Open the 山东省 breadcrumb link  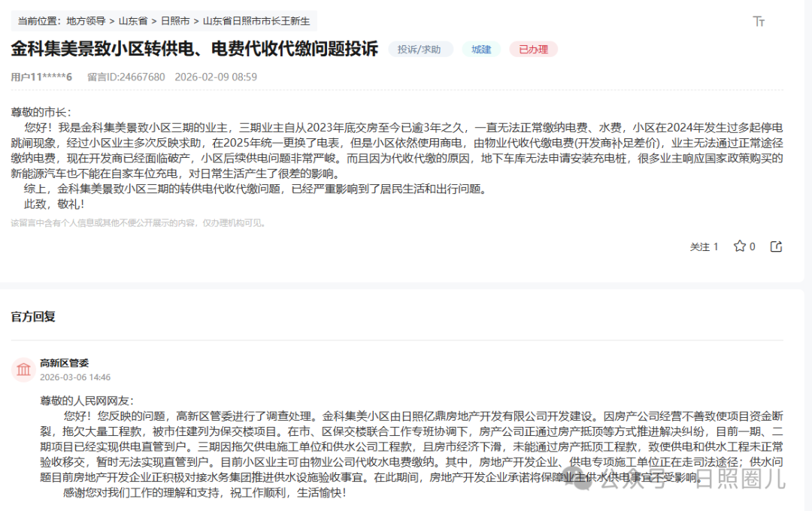133,21
